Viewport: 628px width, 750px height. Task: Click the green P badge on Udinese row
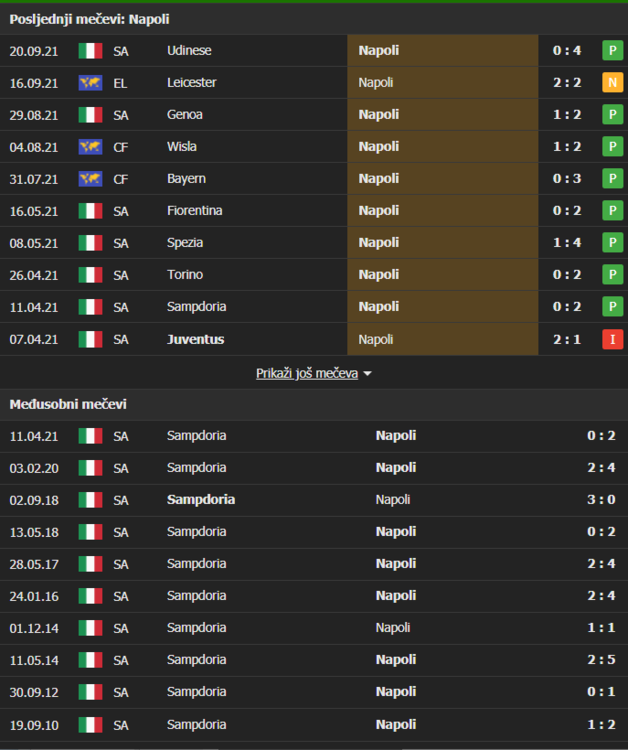612,51
